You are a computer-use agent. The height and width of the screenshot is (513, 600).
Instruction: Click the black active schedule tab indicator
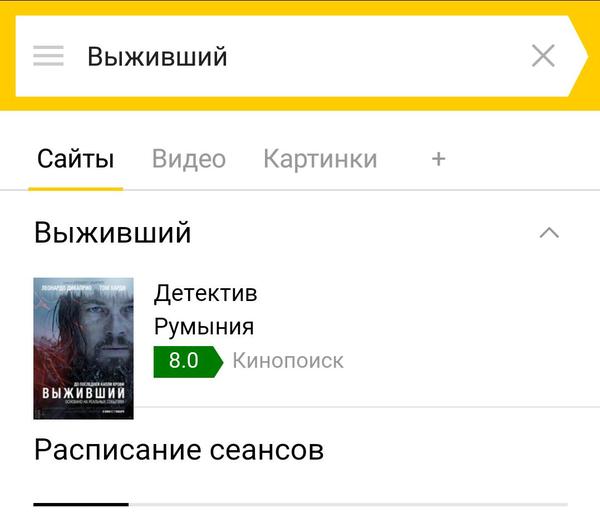tap(81, 505)
